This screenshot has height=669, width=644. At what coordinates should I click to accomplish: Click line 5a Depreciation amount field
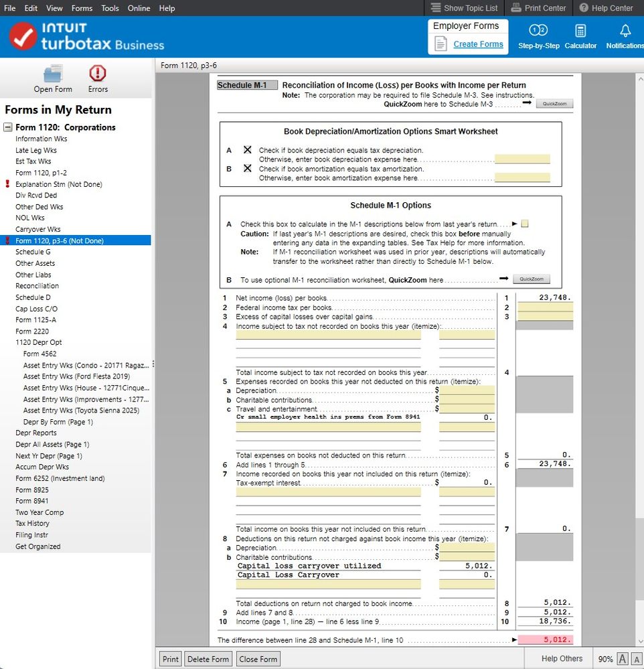(x=467, y=390)
